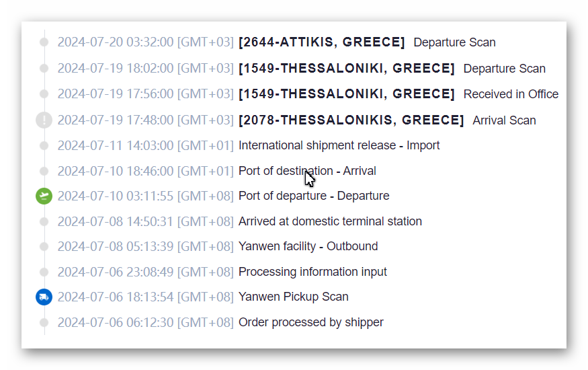Screen dimensions: 588x370
Task: Click [2644-ATTIKIS, GREECE] location label
Action: 322,42
